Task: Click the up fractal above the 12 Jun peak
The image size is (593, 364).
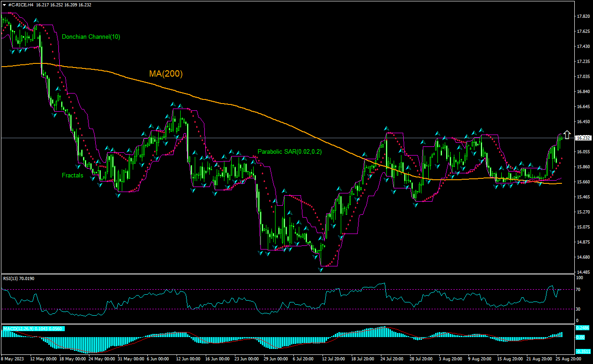Action: tap(173, 104)
